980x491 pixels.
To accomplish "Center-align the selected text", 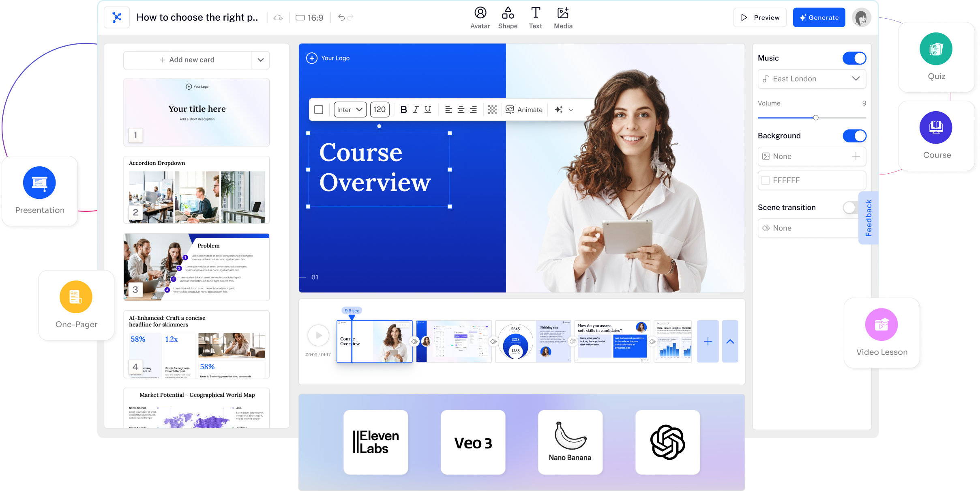I will point(461,110).
